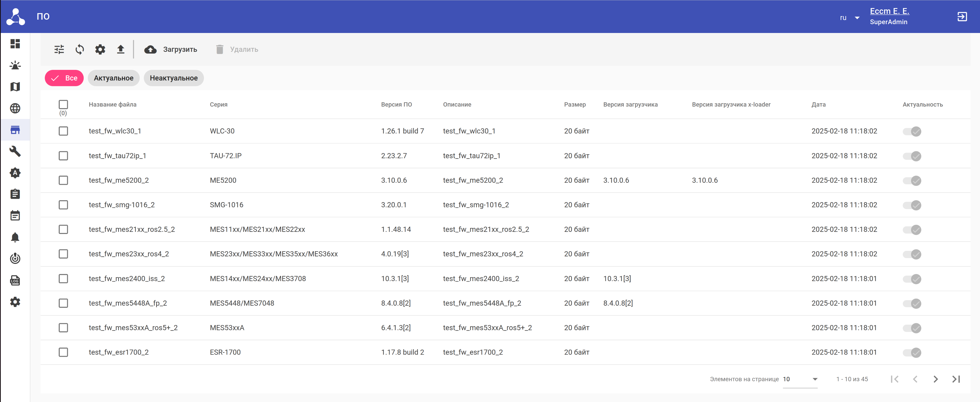
Task: Open the ru language dropdown
Action: click(x=849, y=18)
